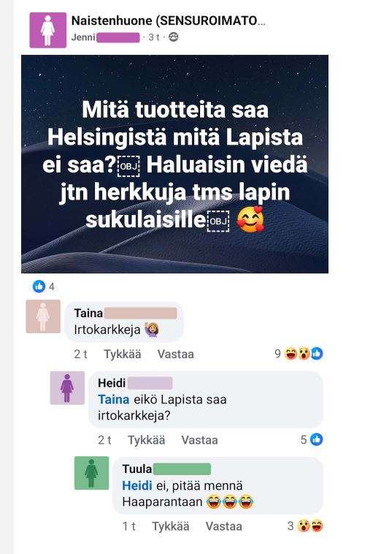The height and width of the screenshot is (554, 392).
Task: Open the blue Taina mention in Heidi's reply
Action: point(113,400)
